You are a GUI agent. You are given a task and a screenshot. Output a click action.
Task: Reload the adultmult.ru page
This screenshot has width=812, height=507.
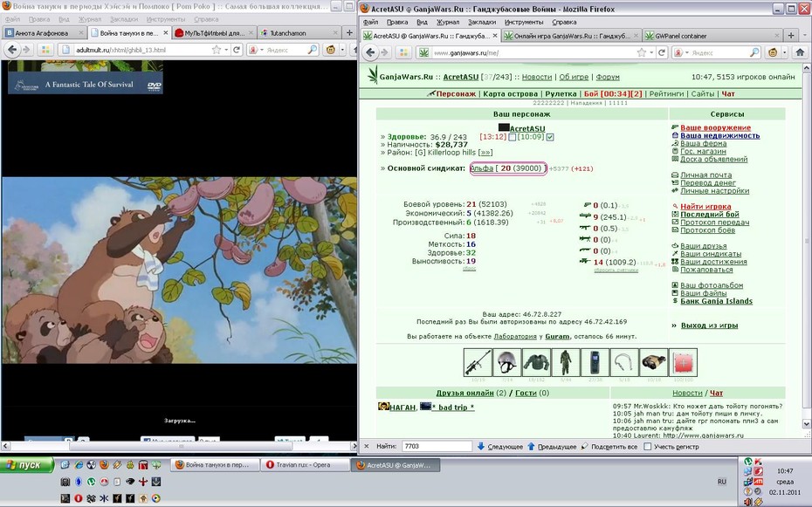[236, 50]
